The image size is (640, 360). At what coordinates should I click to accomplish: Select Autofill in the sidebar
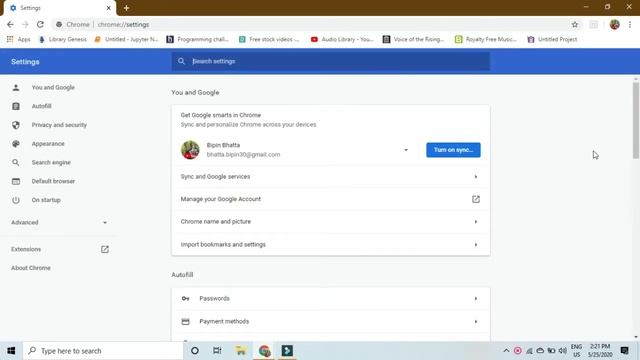(x=42, y=106)
